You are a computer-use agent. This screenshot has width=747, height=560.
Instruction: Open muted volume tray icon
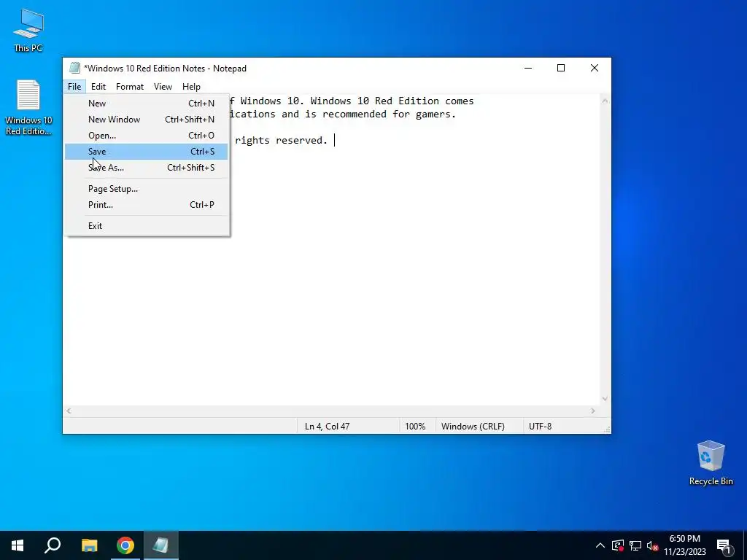click(x=652, y=545)
